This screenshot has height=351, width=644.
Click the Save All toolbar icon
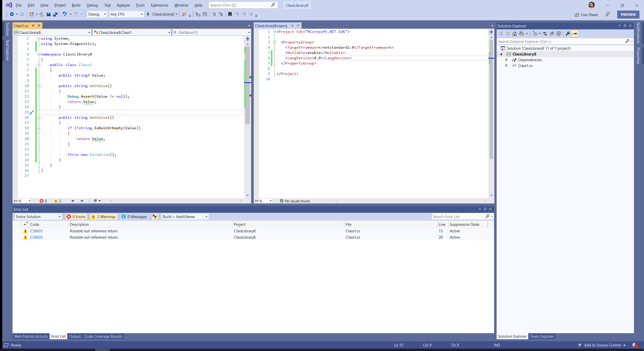55,14
